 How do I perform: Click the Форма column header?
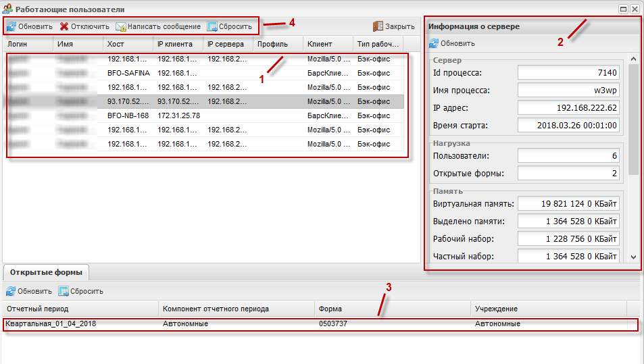pyautogui.click(x=392, y=309)
